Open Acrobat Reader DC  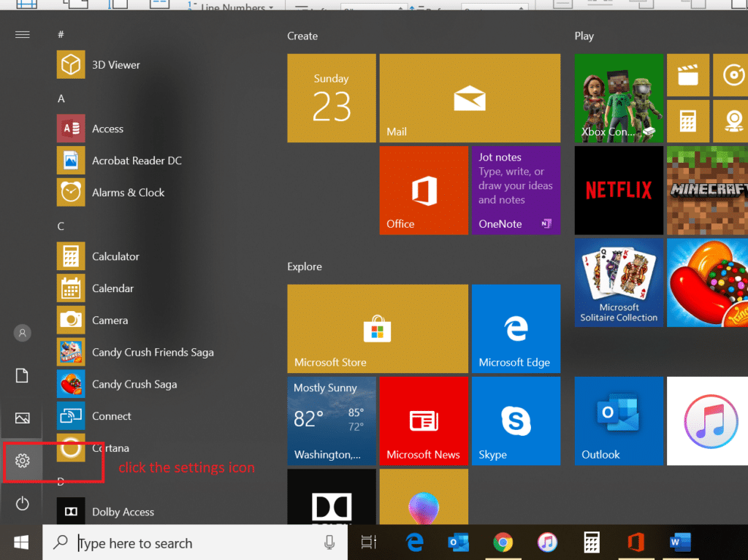point(136,161)
